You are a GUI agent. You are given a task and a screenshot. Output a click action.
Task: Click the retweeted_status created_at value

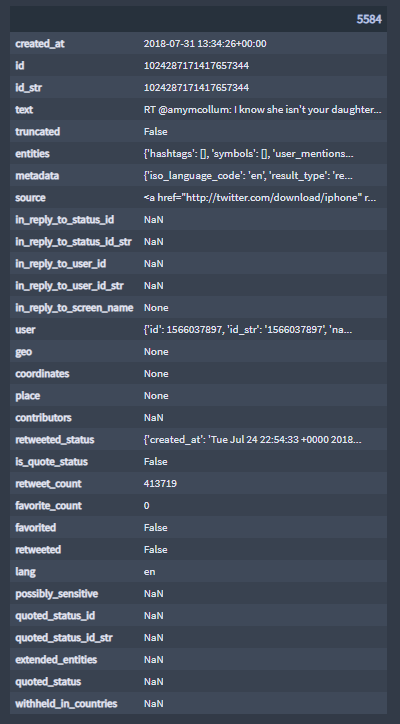[x=253, y=440]
